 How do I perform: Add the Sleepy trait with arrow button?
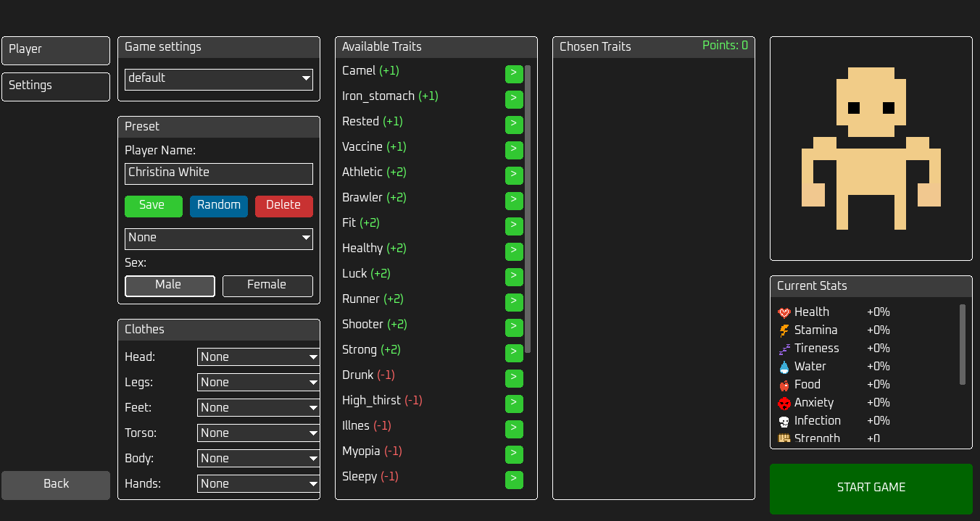[x=514, y=479]
